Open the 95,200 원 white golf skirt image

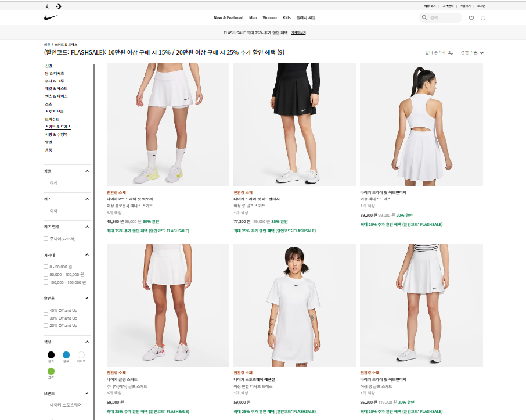421,305
